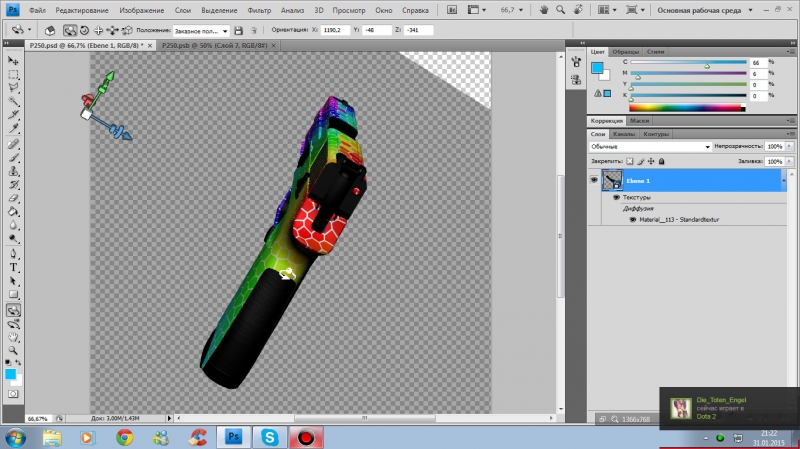
Task: Open the Фильтр menu
Action: [x=259, y=10]
